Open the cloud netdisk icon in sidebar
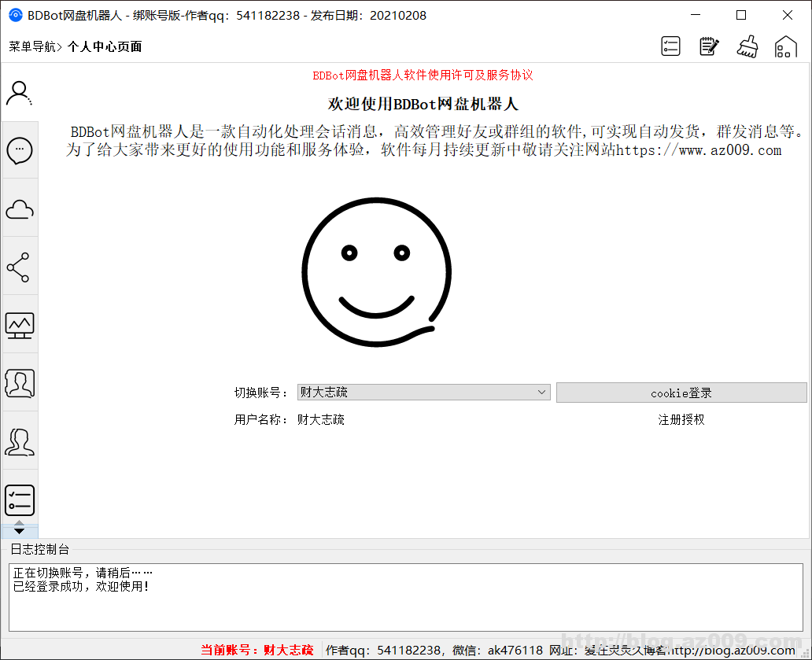The image size is (812, 660). [20, 208]
